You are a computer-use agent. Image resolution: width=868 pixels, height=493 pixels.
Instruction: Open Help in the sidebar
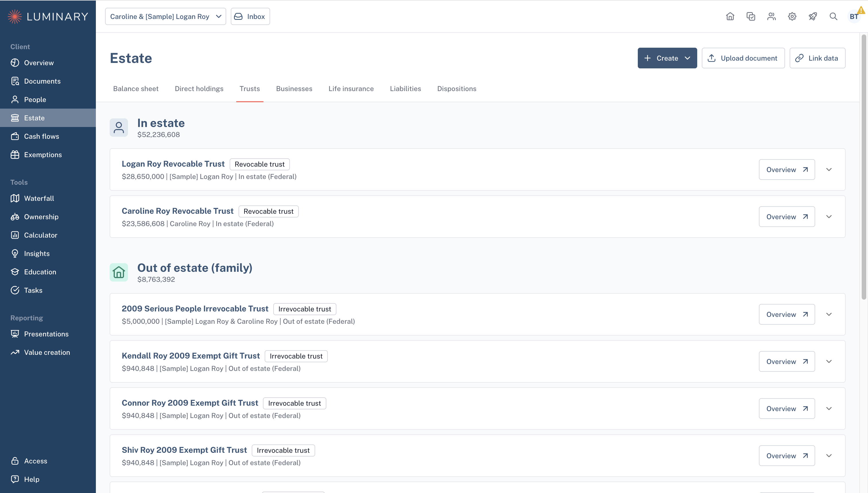tap(48, 479)
